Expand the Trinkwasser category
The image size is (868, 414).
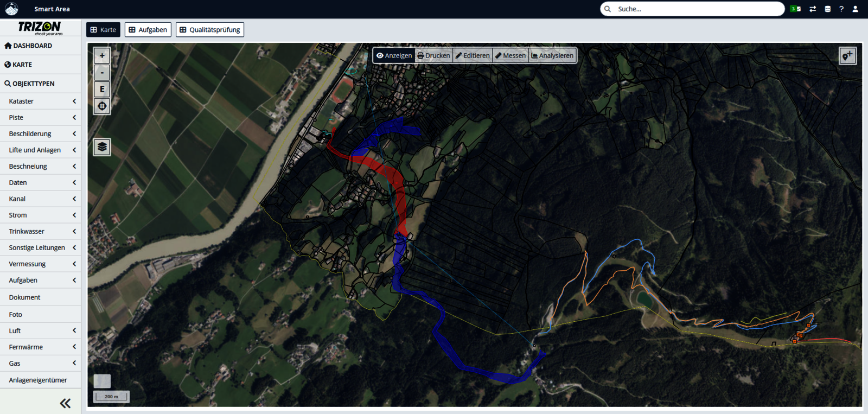pos(41,231)
